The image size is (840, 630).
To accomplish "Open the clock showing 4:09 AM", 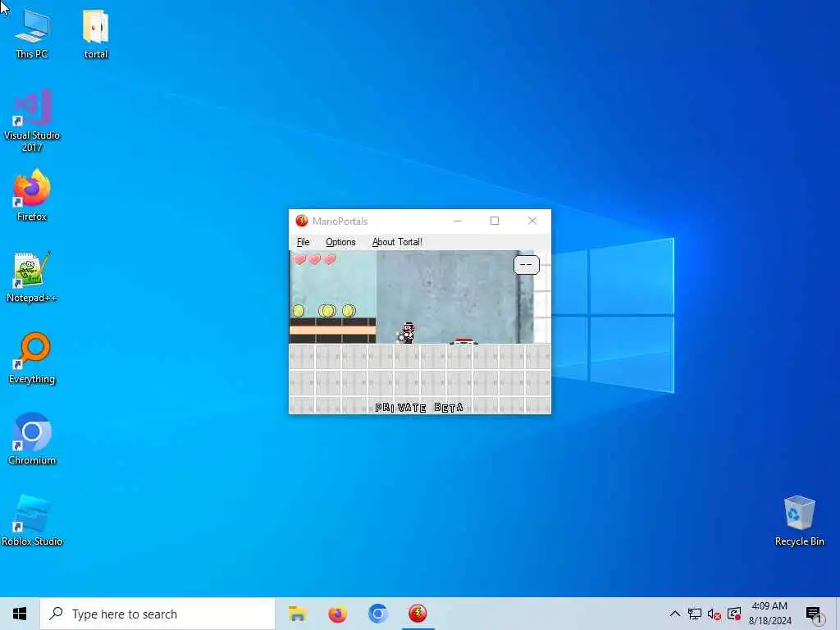I will (x=769, y=614).
